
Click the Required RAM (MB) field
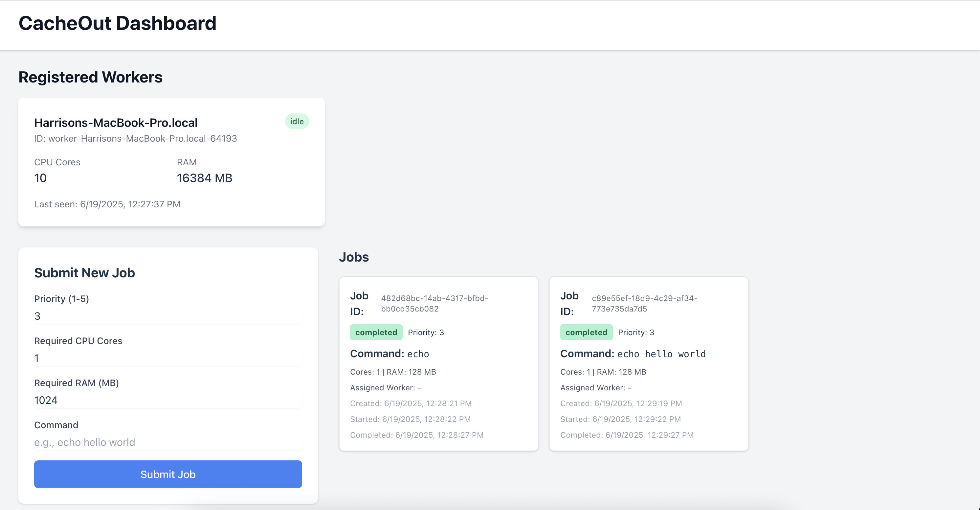point(168,400)
